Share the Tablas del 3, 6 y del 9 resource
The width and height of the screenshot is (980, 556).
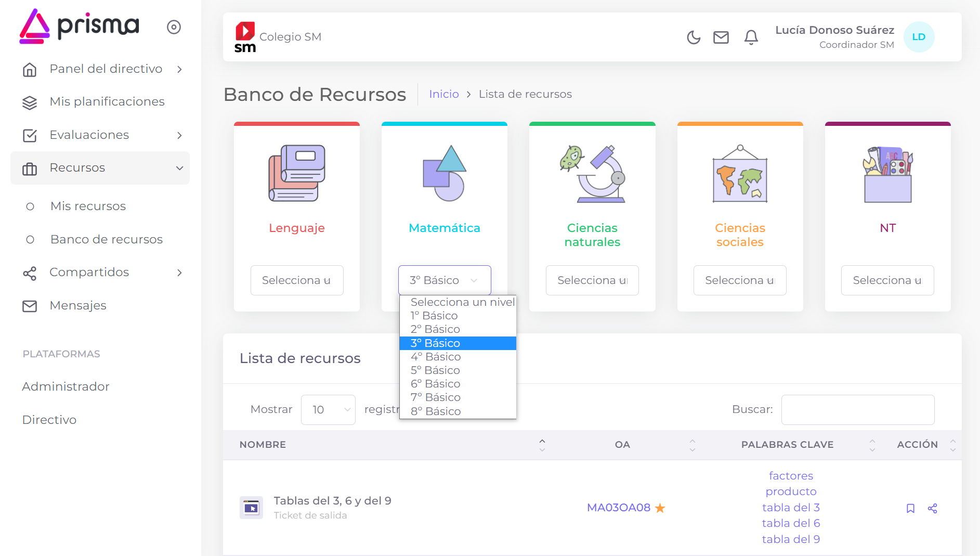pyautogui.click(x=932, y=508)
